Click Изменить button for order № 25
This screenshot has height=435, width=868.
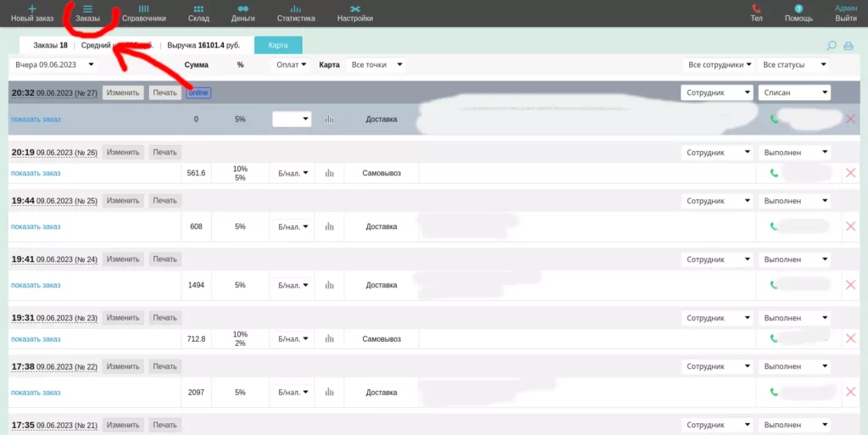click(x=123, y=201)
